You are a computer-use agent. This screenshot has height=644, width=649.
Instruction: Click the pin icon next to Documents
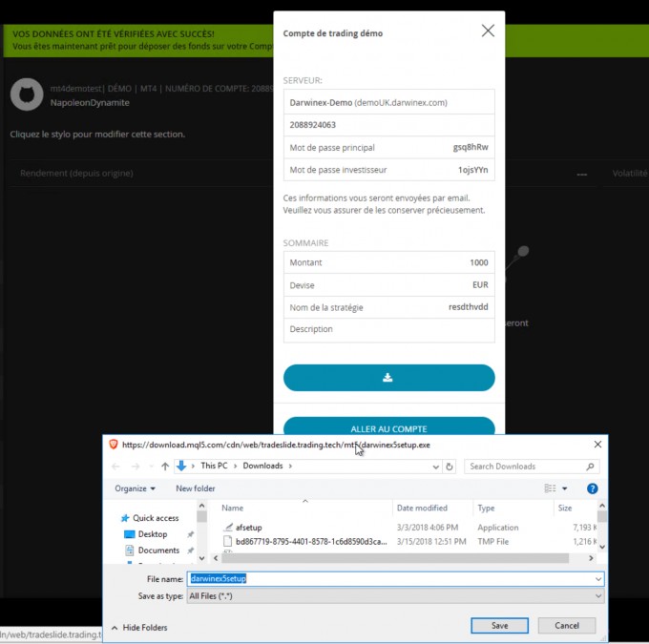(190, 551)
